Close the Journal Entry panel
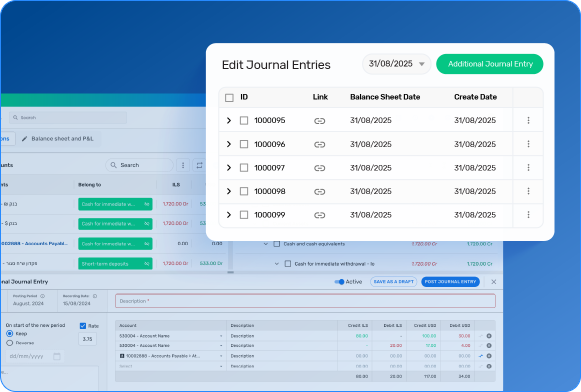Screen dimensions: 581x392 pos(494,282)
